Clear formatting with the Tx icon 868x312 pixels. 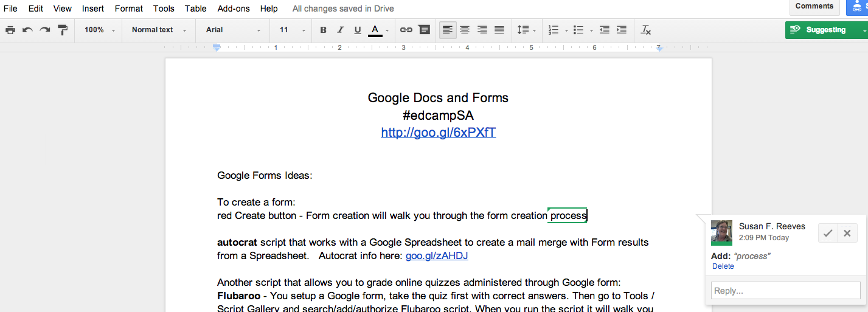[646, 30]
